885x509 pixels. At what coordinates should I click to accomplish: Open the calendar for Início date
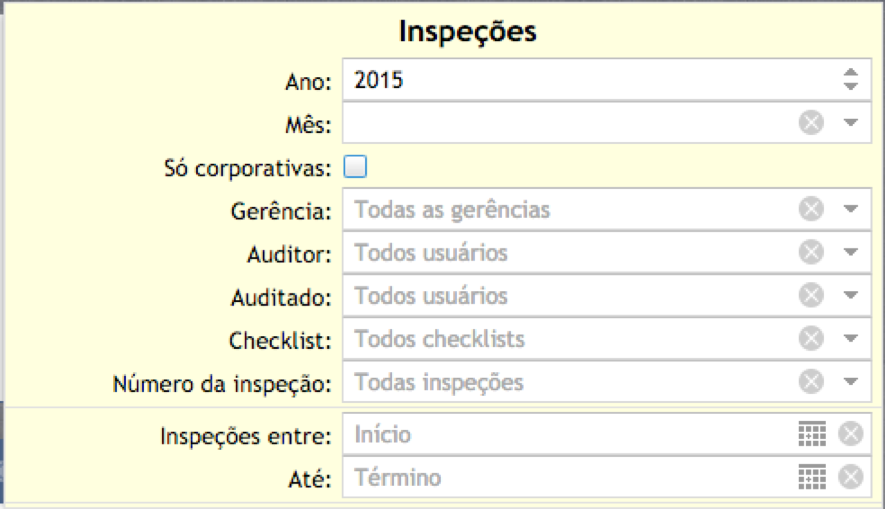pyautogui.click(x=812, y=434)
